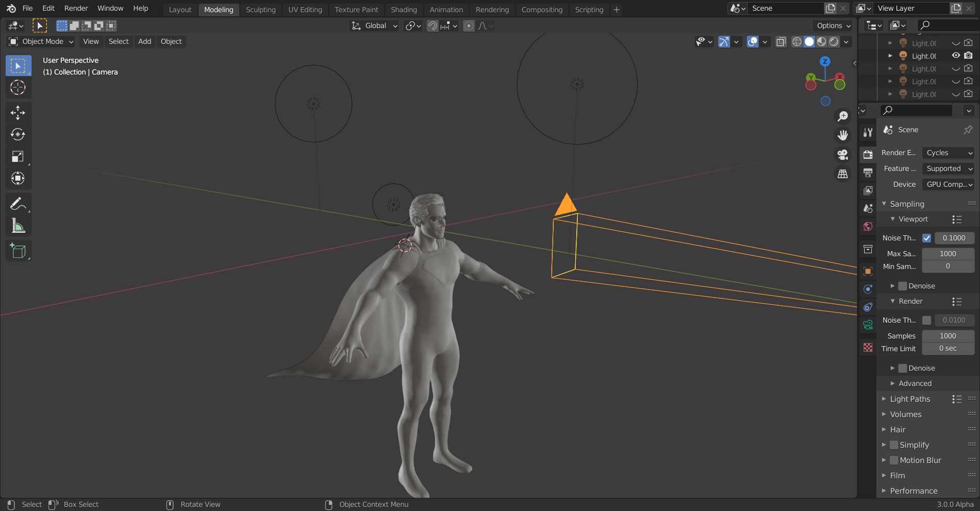Enable the Simplify checkbox

pos(894,445)
